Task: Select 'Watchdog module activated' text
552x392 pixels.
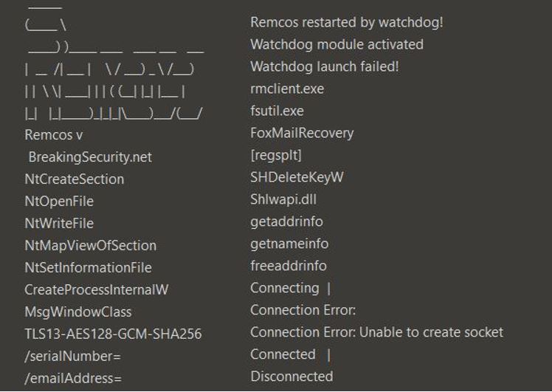Action: [337, 44]
